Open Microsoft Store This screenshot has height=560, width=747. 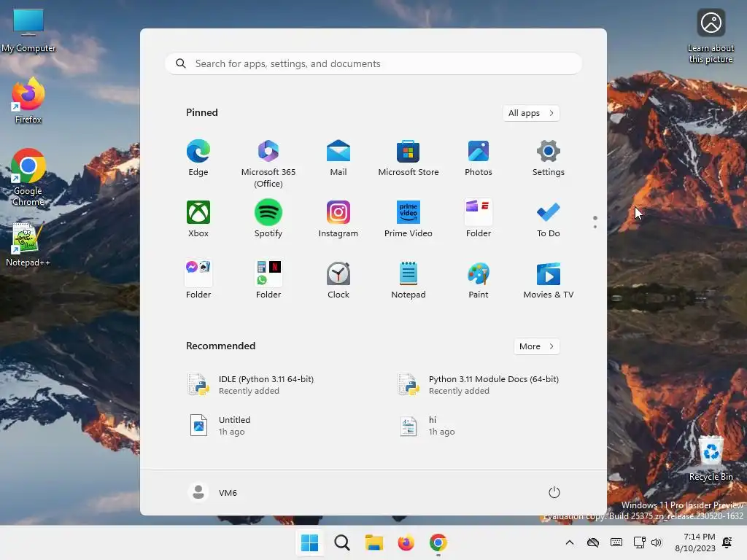pyautogui.click(x=409, y=158)
